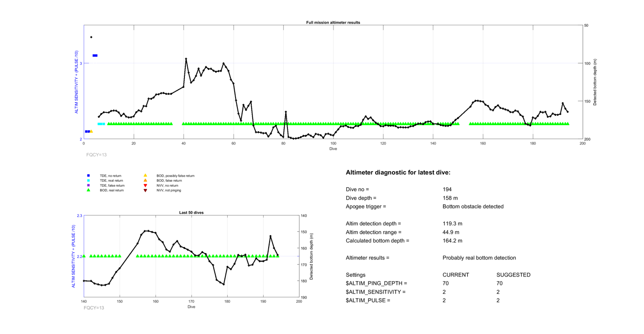Viewport: 644px width, 334px height.
Task: Click the current $ALTIM_PING_DEPTH value '70'
Action: click(x=446, y=283)
